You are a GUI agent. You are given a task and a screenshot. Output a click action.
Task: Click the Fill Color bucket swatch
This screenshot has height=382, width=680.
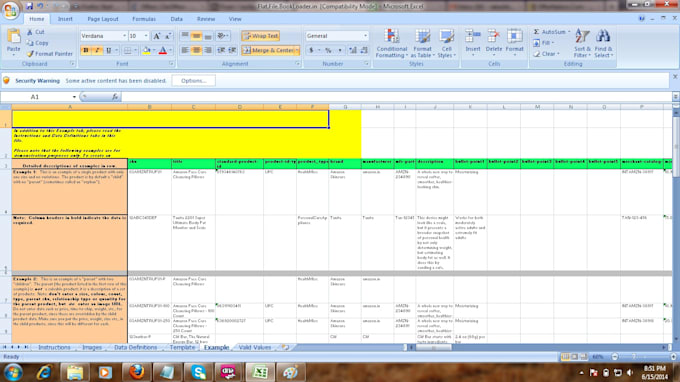[146, 50]
